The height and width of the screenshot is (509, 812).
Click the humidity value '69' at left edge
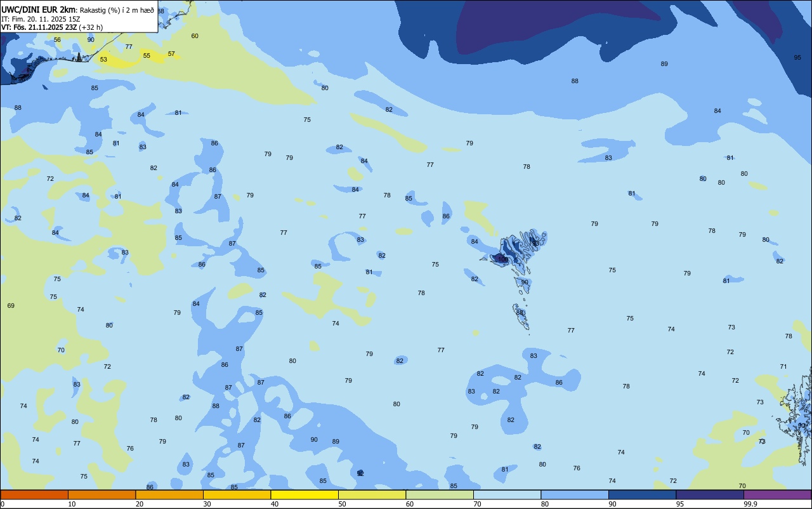coord(11,306)
